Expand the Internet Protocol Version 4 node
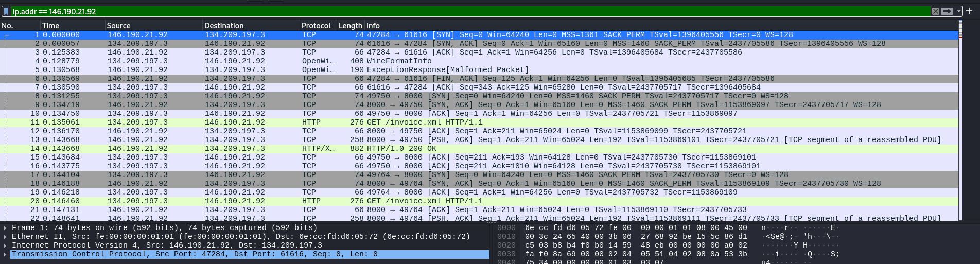Screen dimensions: 980x264 (5, 245)
